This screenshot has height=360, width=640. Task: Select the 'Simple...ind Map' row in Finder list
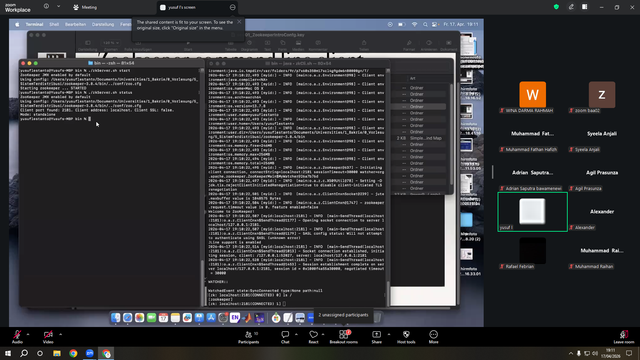(x=419, y=138)
